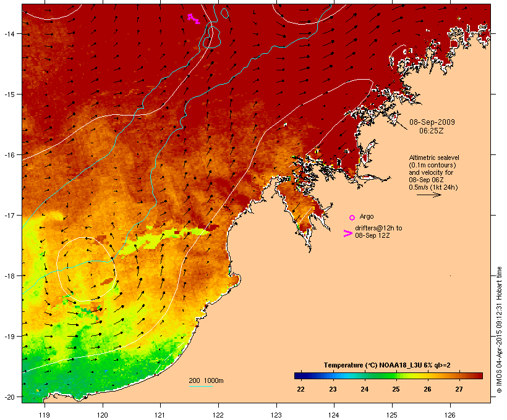This screenshot has width=507, height=420.
Task: Click the 'Argo' legend label
Action: click(367, 216)
